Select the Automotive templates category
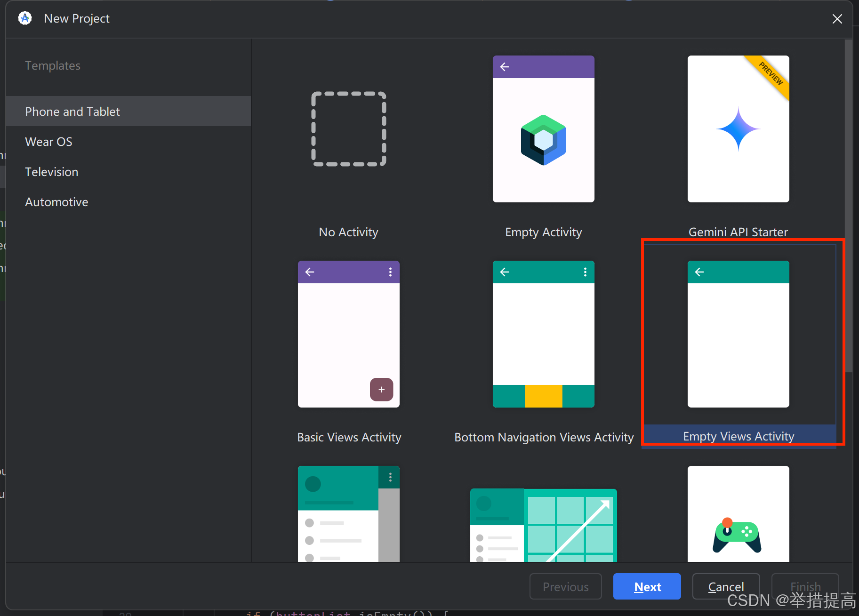The width and height of the screenshot is (859, 616). coord(56,201)
